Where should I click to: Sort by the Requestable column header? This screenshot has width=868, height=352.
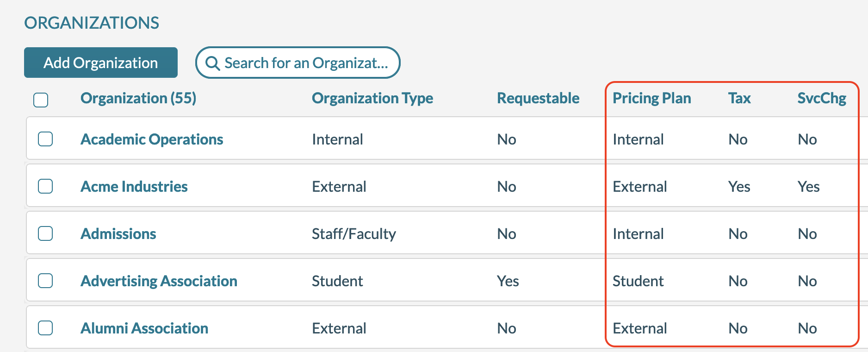(x=538, y=98)
